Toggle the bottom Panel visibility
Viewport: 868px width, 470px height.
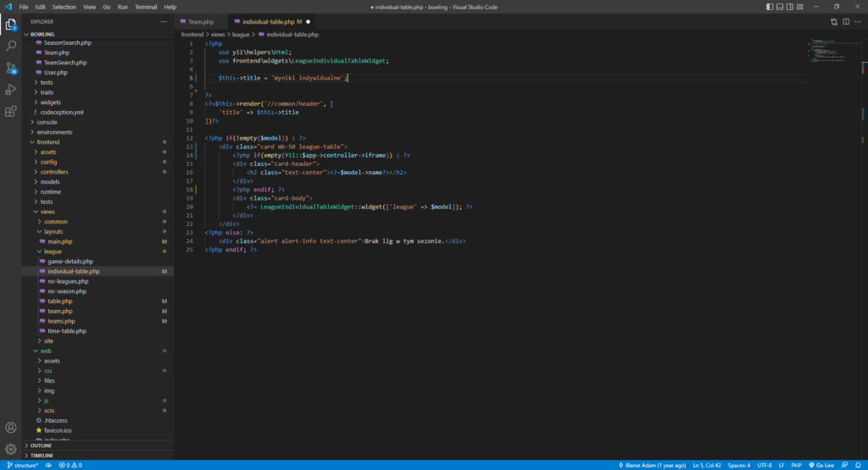coord(780,7)
